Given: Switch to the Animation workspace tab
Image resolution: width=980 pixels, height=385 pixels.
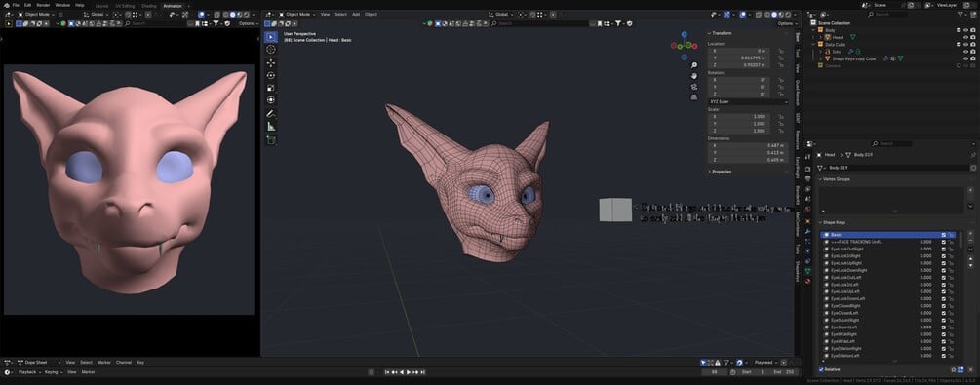Looking at the screenshot, I should (x=173, y=6).
